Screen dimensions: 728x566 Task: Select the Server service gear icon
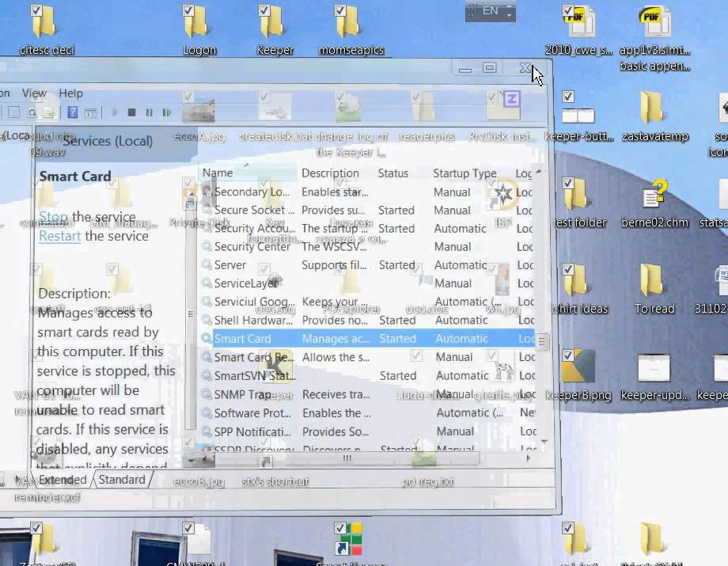point(207,265)
